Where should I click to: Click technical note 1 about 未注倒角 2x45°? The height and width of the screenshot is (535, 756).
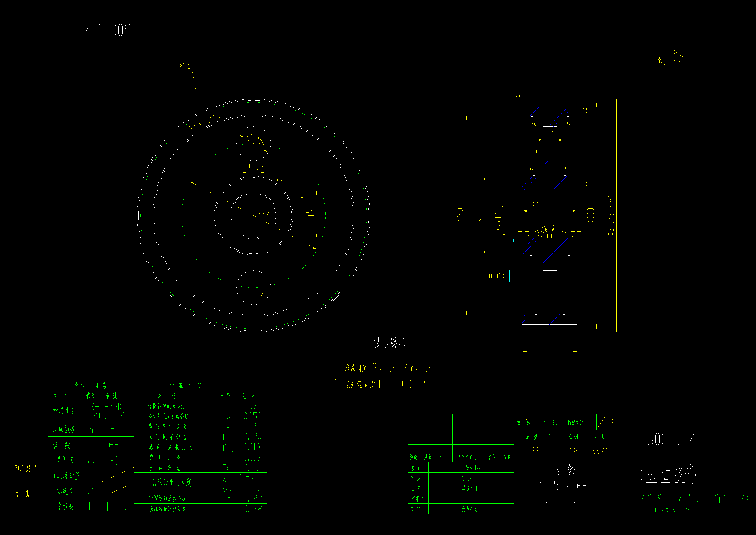384,368
